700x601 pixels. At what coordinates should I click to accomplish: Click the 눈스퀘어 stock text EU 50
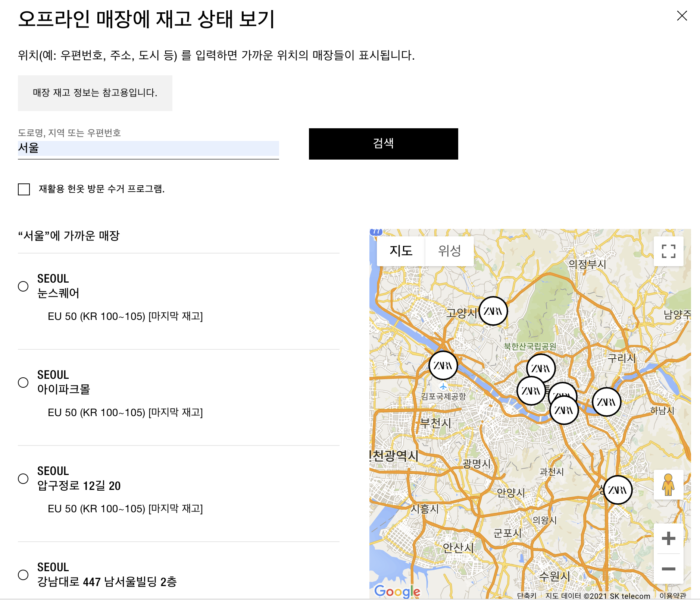125,316
